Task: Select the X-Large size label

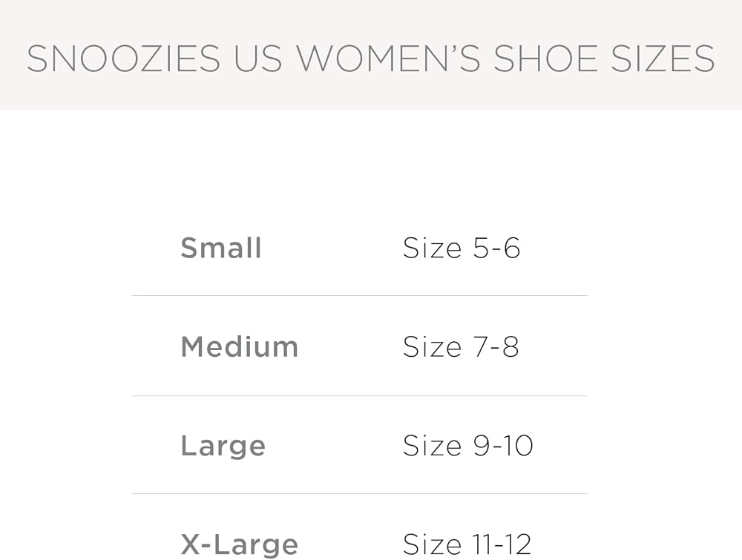Action: 239,544
